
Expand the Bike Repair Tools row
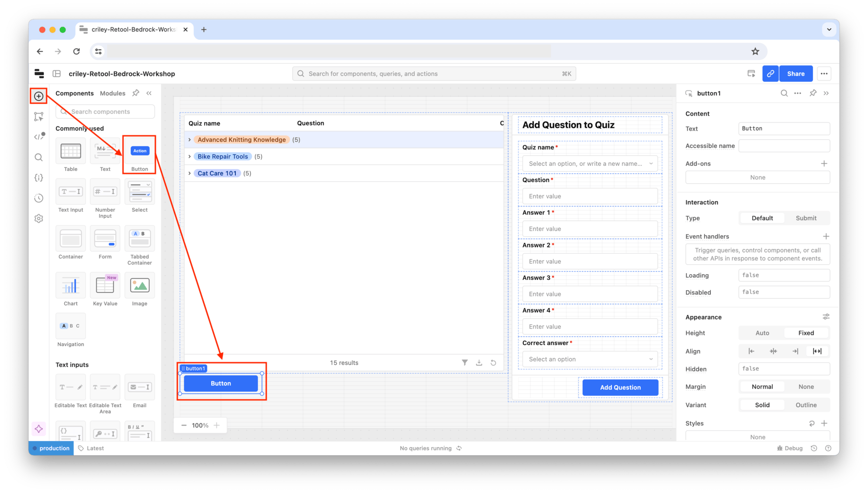[x=190, y=157]
